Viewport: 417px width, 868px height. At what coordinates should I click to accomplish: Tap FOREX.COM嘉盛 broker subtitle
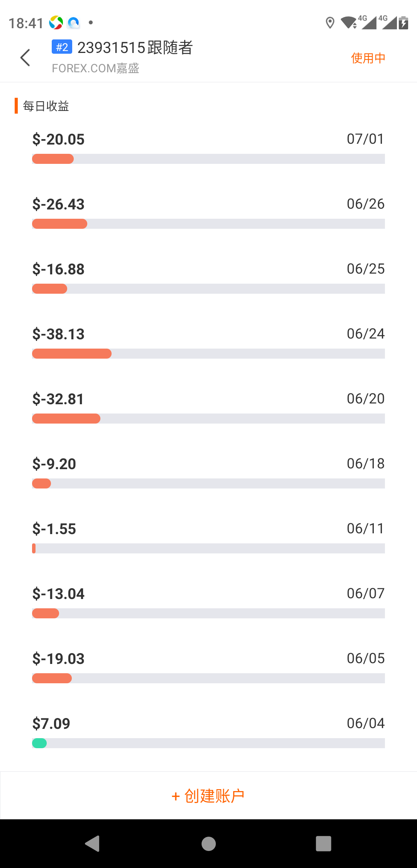[95, 68]
